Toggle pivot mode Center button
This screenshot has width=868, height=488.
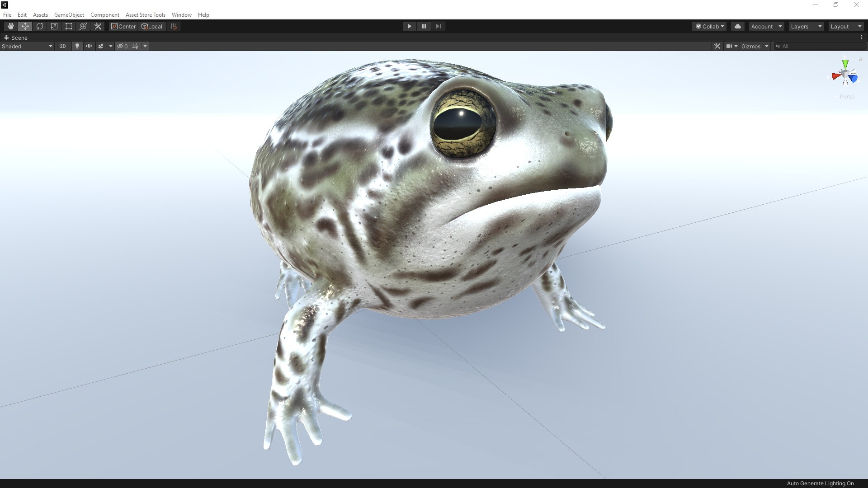coord(123,26)
